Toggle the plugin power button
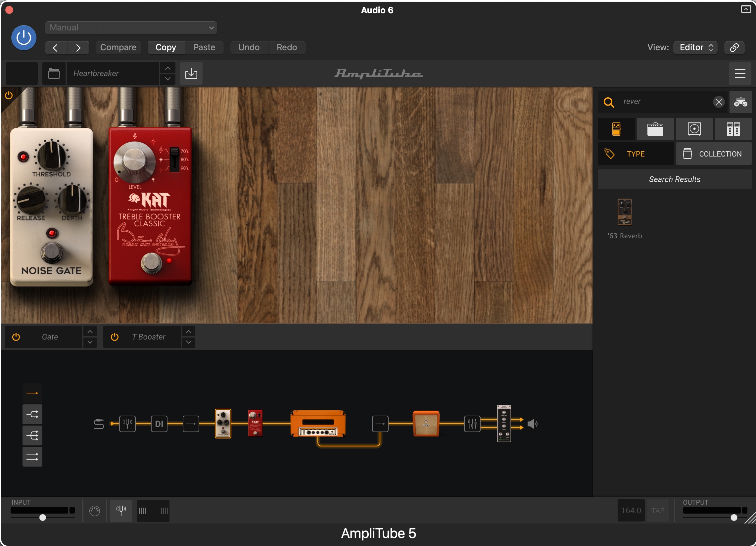The width and height of the screenshot is (756, 546). point(24,38)
